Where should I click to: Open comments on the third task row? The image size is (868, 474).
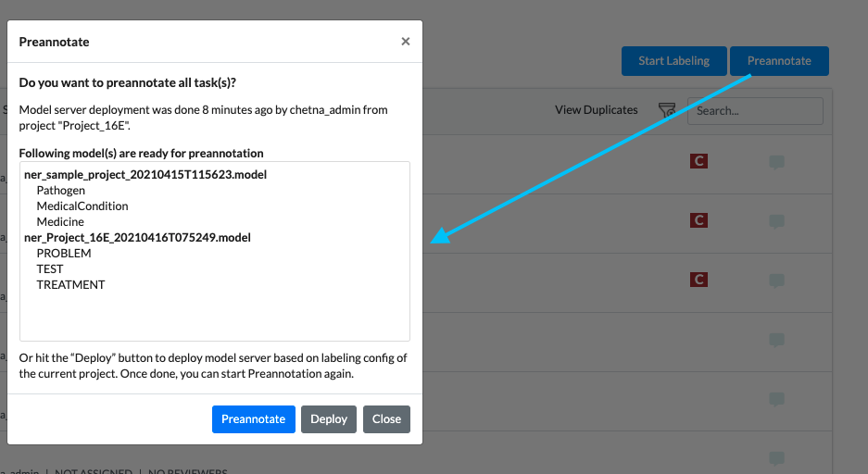776,281
